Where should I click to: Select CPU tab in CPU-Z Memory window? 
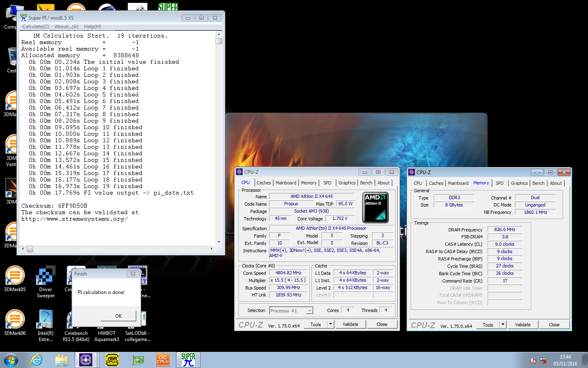(418, 183)
